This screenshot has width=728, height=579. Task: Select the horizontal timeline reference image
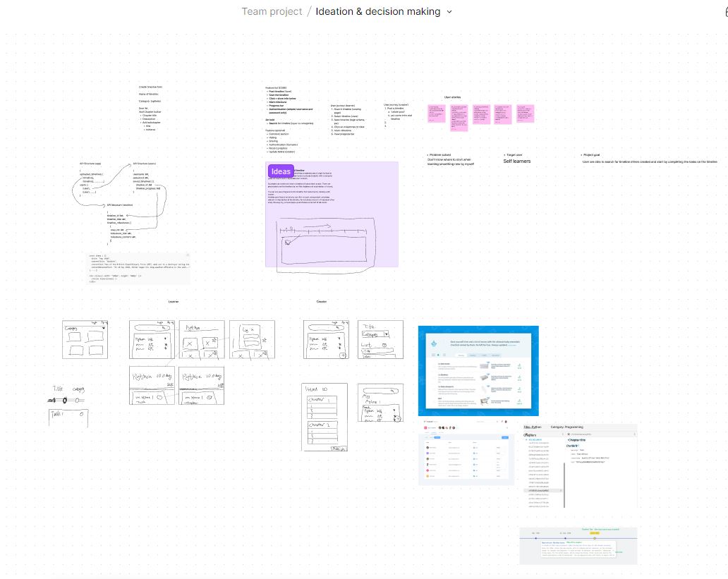[x=578, y=546]
